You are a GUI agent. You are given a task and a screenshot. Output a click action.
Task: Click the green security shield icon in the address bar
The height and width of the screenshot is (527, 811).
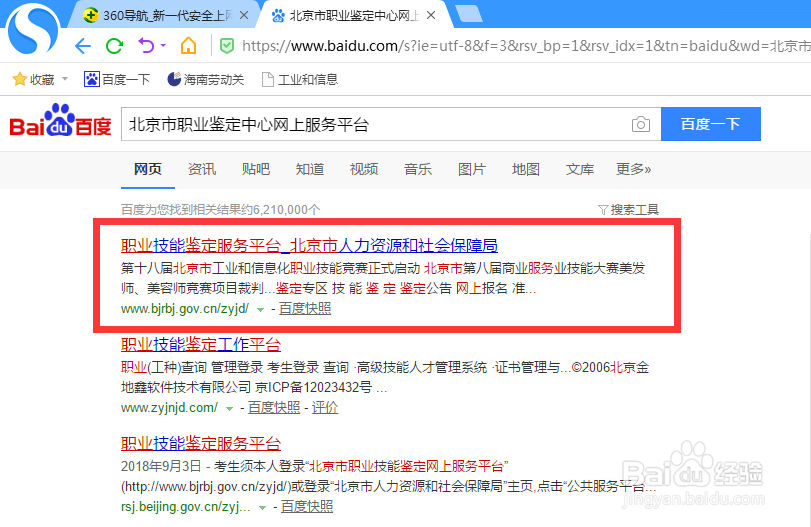coord(227,46)
